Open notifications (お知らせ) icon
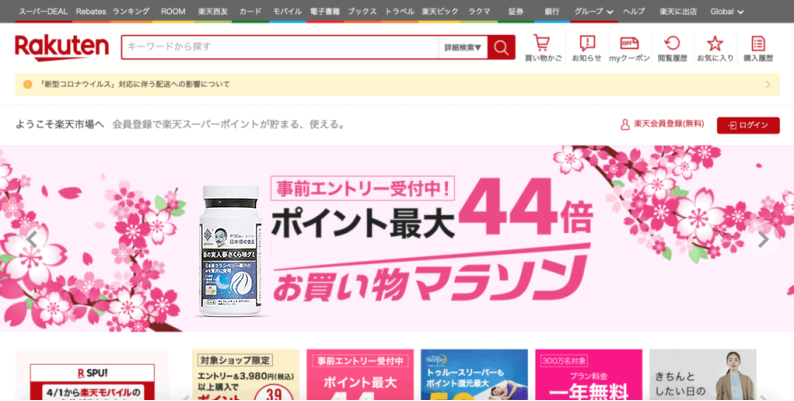The image size is (794, 401). [586, 48]
